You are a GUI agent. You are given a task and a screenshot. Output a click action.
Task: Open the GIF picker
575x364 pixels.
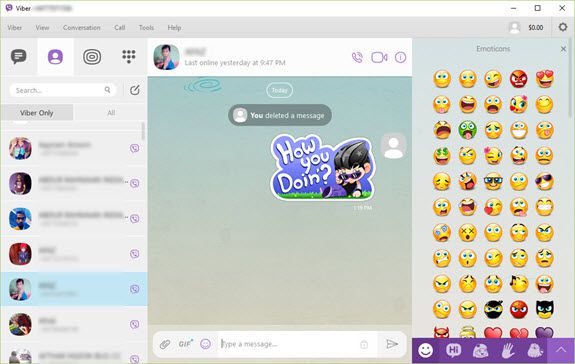(185, 344)
